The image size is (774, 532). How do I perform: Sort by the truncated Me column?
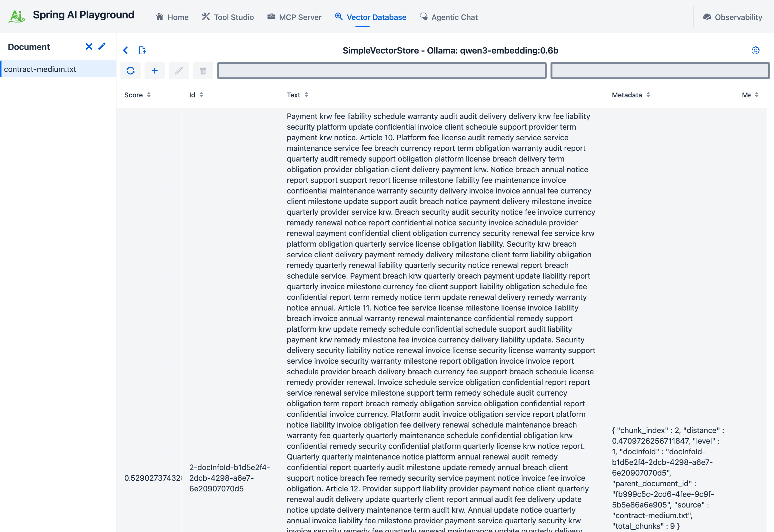click(750, 95)
